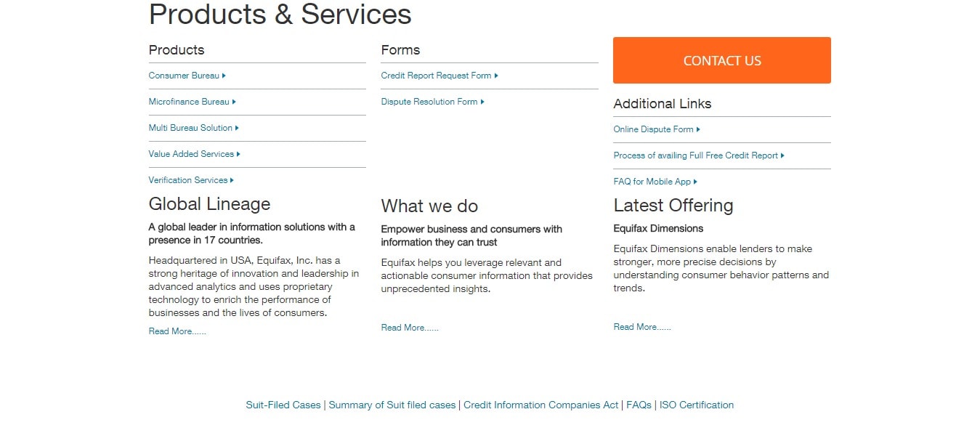
Task: Click the Equifax Dimensions subheading
Action: click(x=658, y=228)
